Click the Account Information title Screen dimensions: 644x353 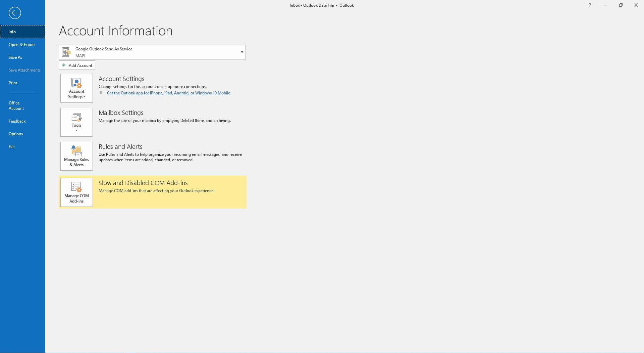(x=116, y=31)
